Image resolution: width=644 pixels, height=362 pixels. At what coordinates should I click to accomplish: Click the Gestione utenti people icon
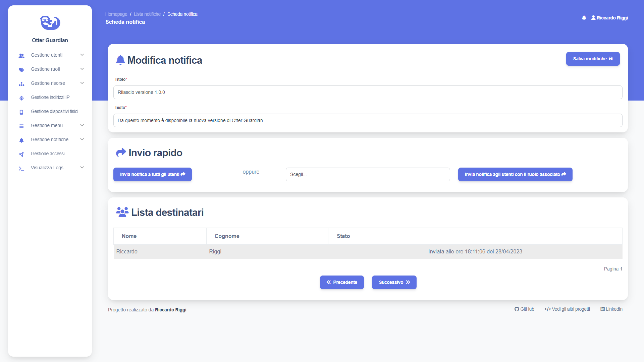click(x=21, y=56)
